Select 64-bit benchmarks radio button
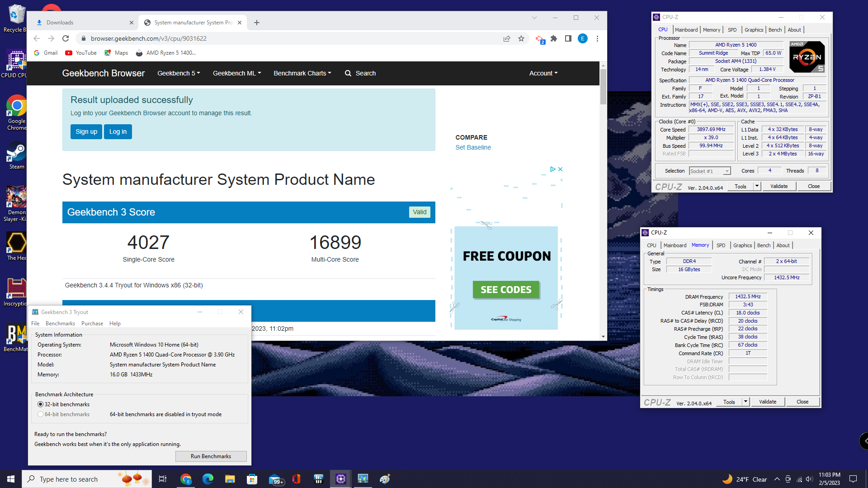 point(40,414)
